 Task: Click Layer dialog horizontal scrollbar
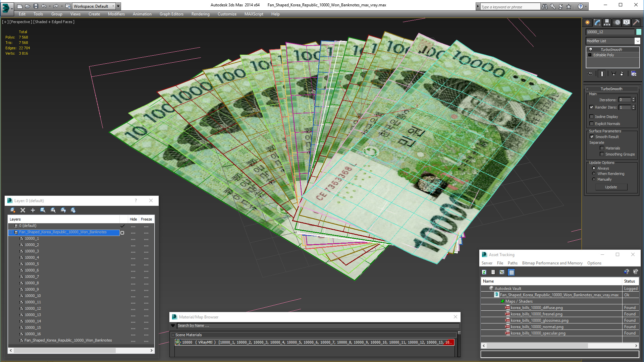click(81, 350)
